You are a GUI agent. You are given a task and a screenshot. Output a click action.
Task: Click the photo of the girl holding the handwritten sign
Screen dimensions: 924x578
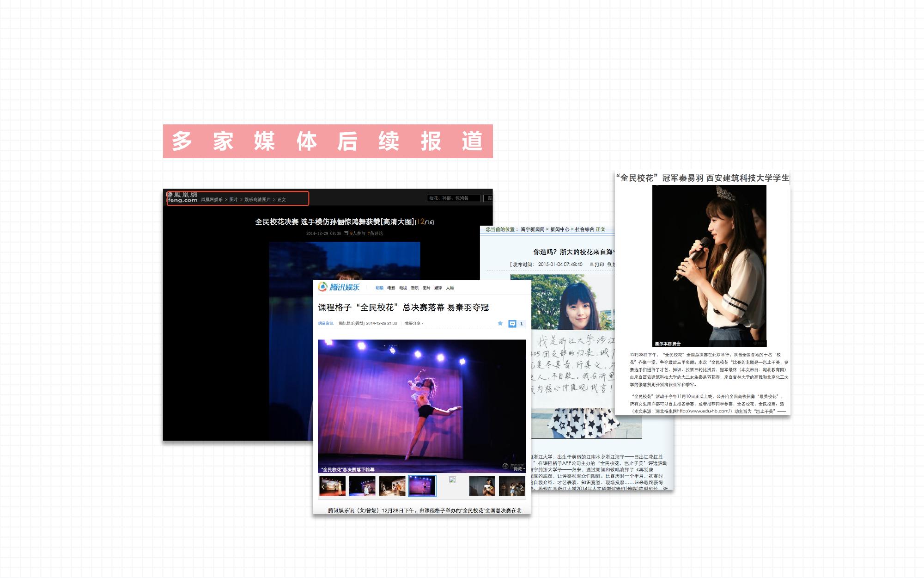coord(573,356)
